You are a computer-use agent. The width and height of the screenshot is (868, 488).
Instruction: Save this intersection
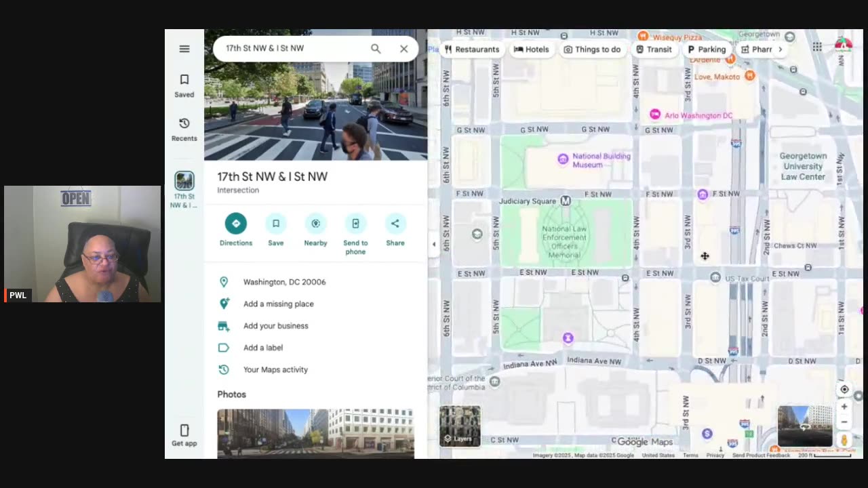coord(276,230)
